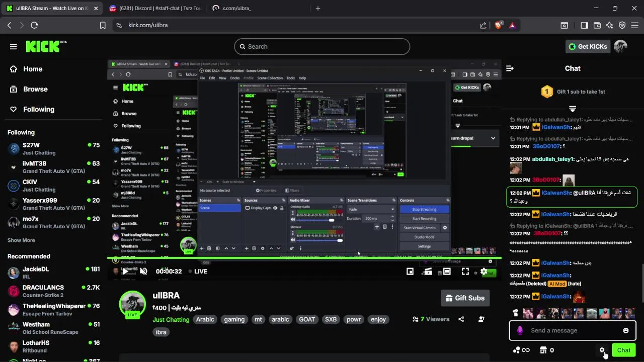Open Fade transition dropdown in OBS
Viewport: 644px width, 362px height.
pos(371,209)
